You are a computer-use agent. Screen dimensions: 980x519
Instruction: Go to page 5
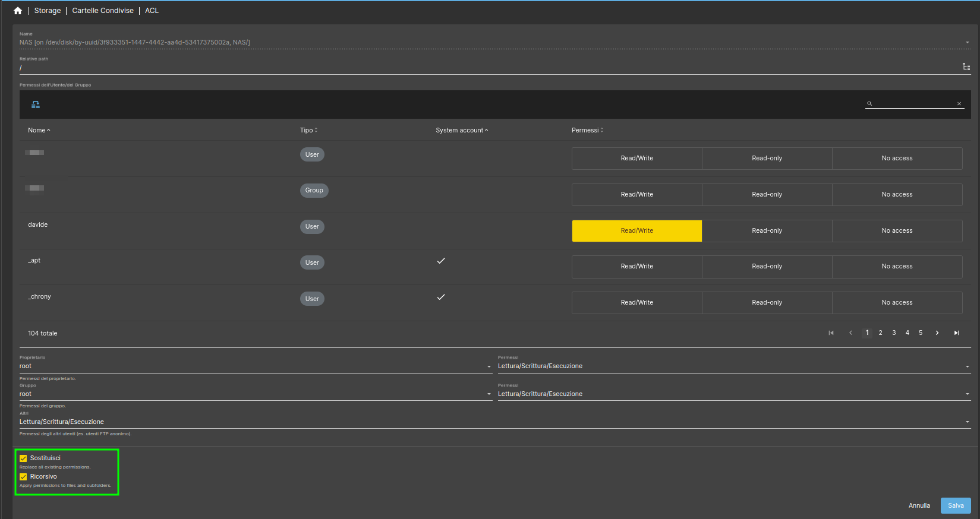pos(921,333)
